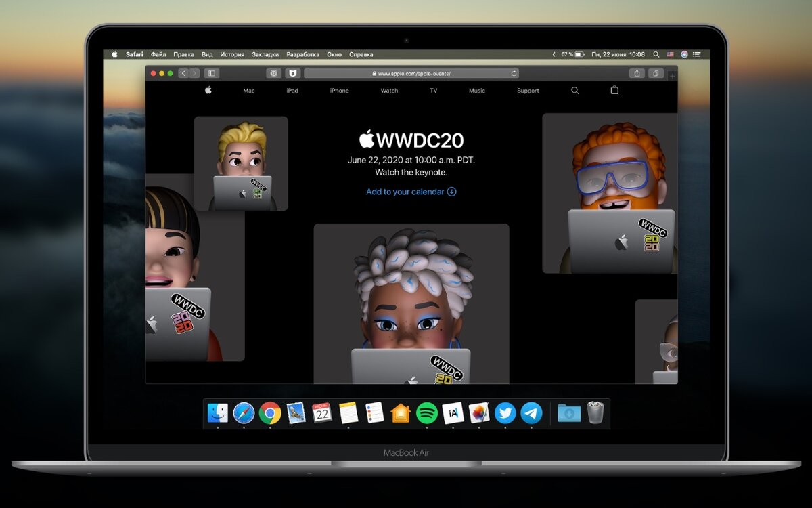Screen dimensions: 812x508
Task: Open the Справка menu
Action: 361,54
